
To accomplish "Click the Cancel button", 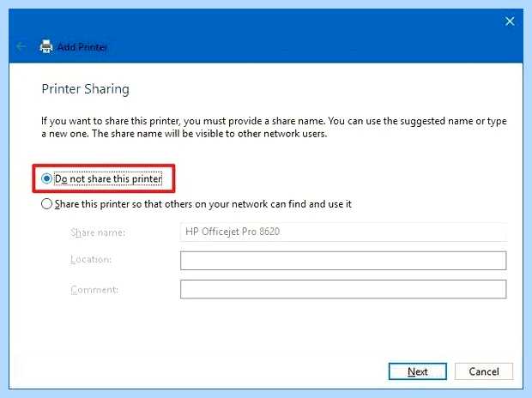I will pyautogui.click(x=484, y=371).
